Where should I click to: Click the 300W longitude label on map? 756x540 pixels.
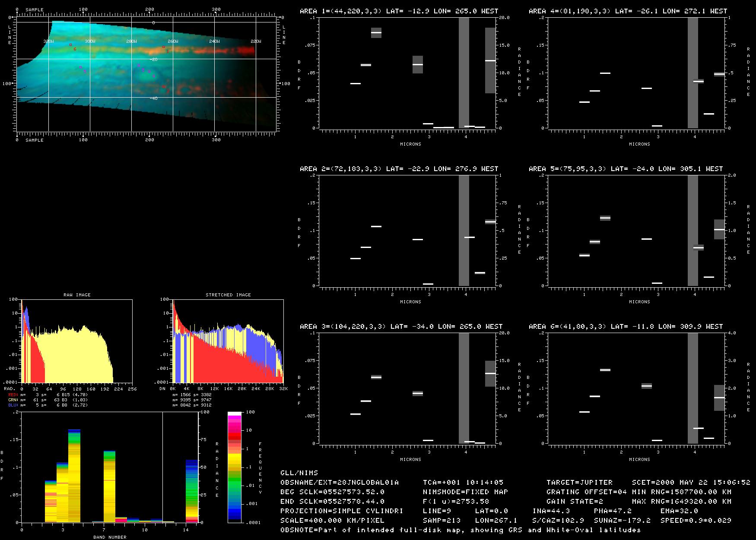[90, 41]
